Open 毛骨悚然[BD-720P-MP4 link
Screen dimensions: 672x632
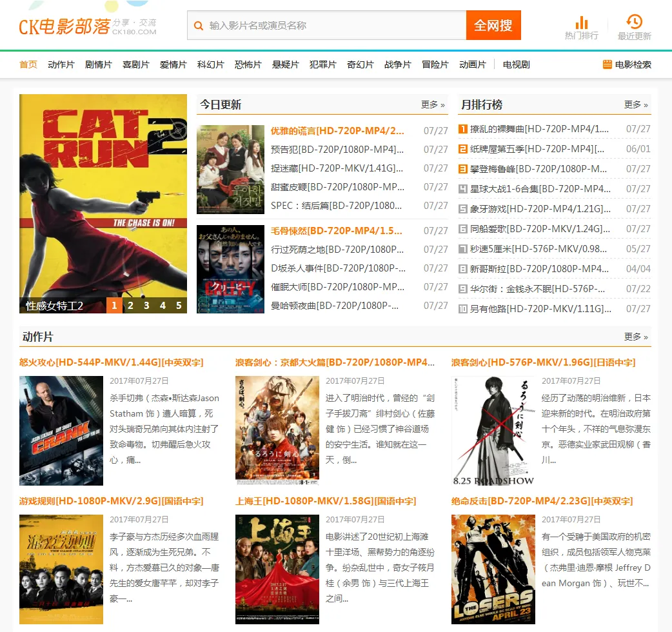[337, 230]
